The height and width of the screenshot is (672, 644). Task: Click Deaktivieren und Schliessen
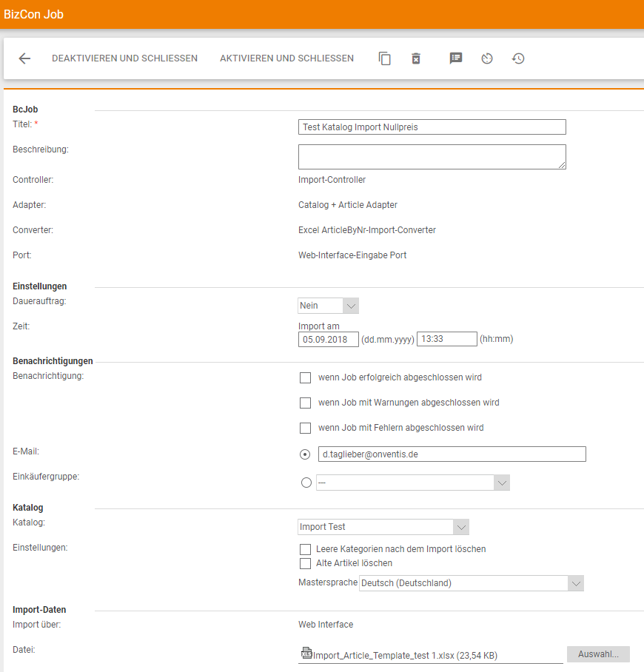coord(124,58)
